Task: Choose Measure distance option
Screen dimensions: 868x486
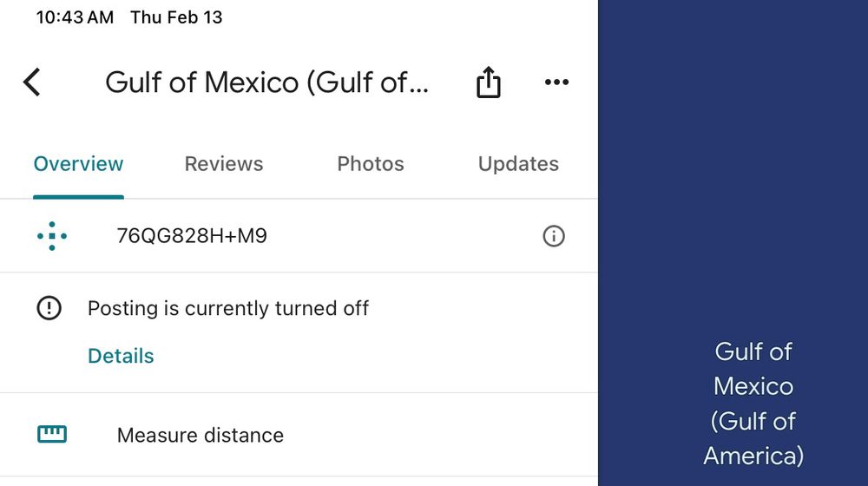Action: coord(201,435)
